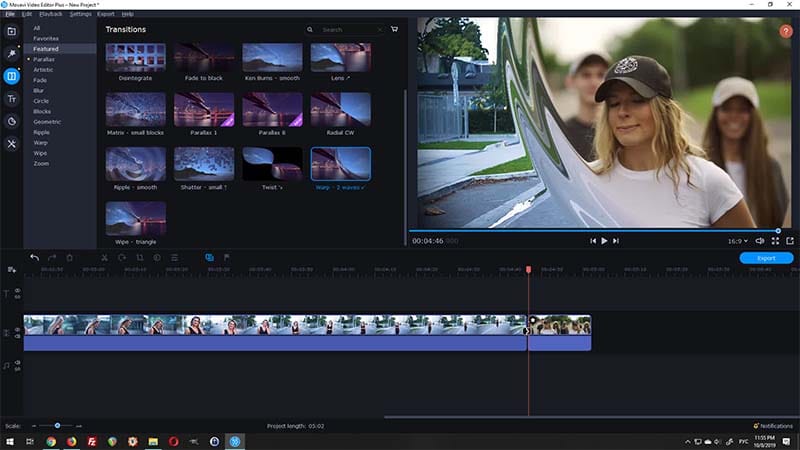Select the Favorites category
800x450 pixels.
point(46,38)
